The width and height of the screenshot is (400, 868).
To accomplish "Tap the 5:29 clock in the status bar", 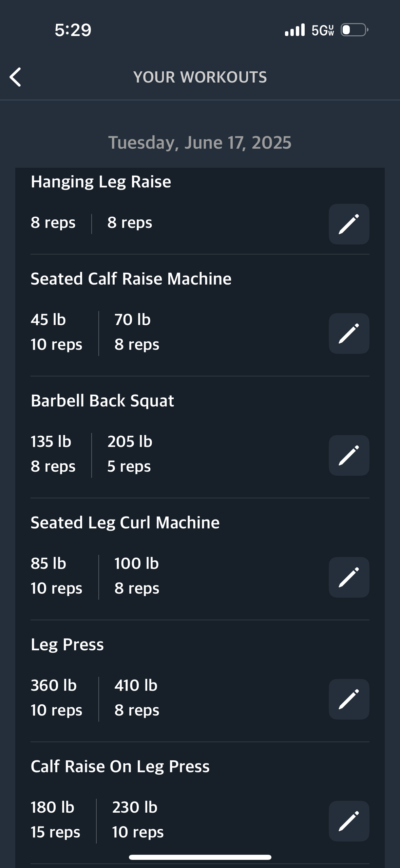I will [73, 30].
